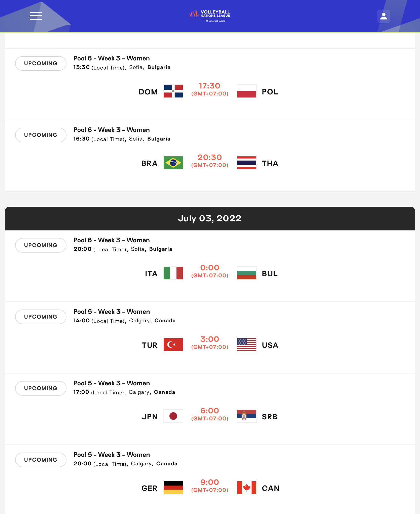Select the Turkey flag
Screen dimensions: 420x514
pos(173,345)
